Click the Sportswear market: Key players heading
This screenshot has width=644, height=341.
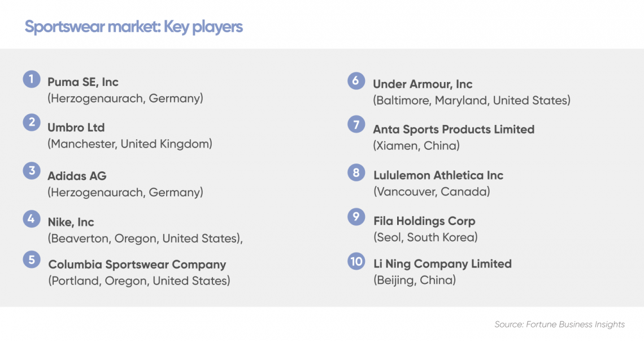point(133,27)
